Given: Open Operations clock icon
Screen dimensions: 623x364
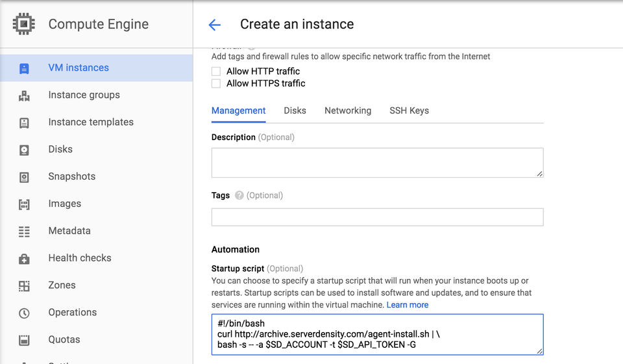Looking at the screenshot, I should pos(24,313).
